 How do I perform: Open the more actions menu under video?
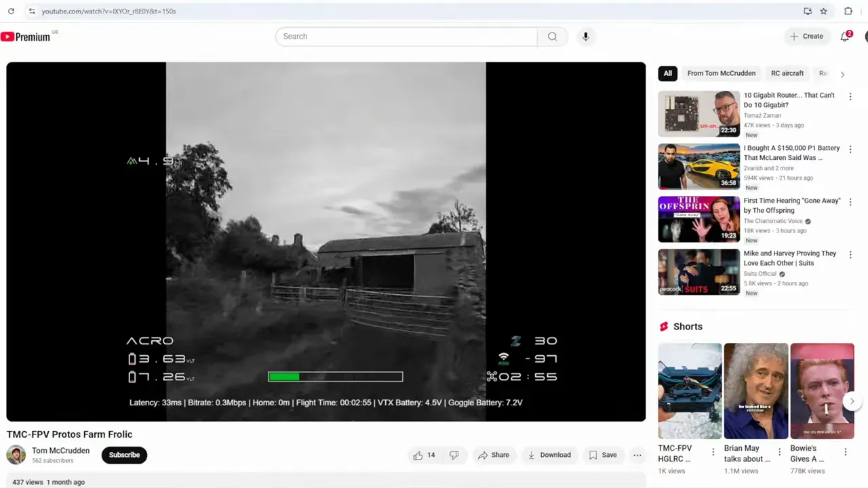(x=637, y=455)
